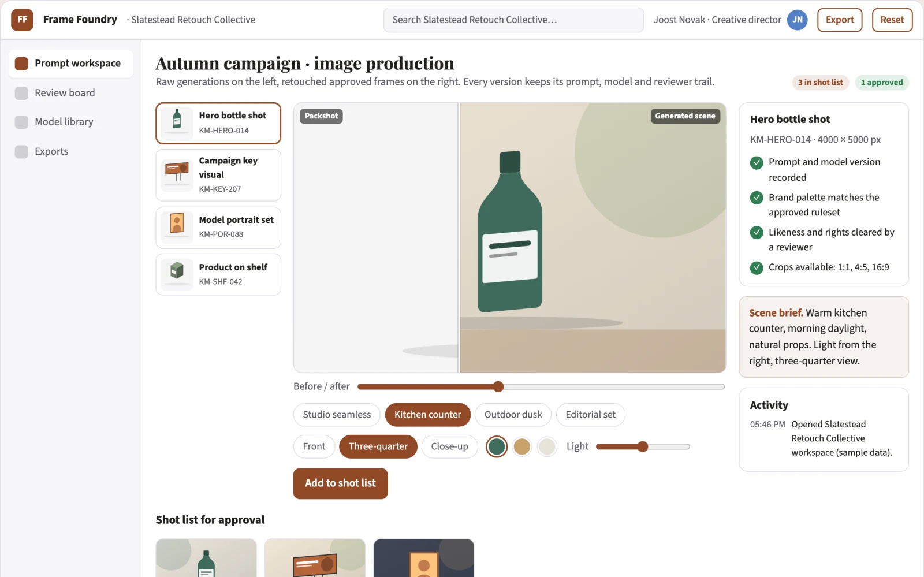Open Review board in the sidebar
The height and width of the screenshot is (577, 924).
[70, 93]
